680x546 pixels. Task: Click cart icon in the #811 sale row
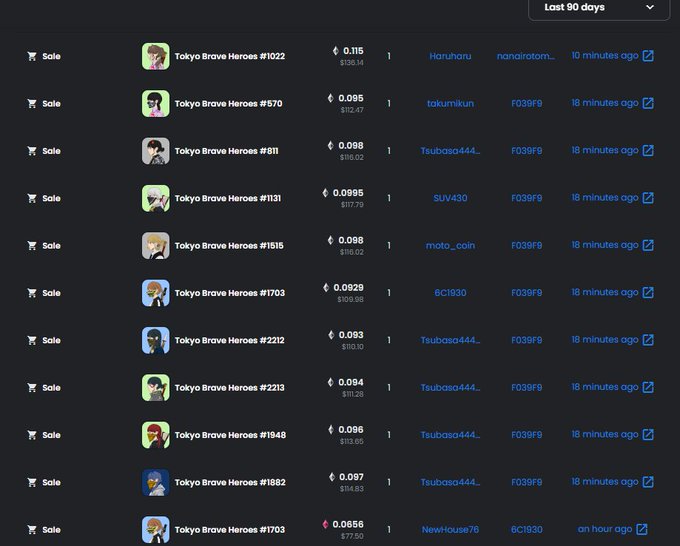(32, 150)
